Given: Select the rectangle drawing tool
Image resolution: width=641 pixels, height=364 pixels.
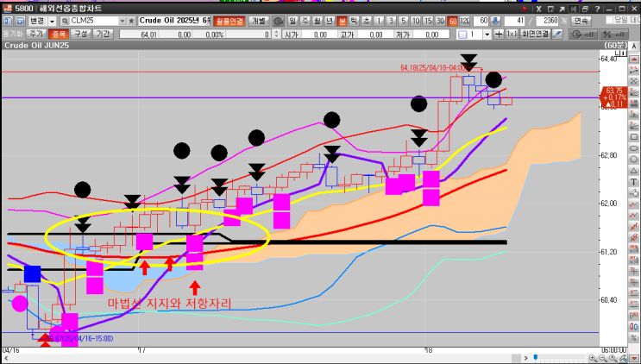Looking at the screenshot, I should click(633, 137).
